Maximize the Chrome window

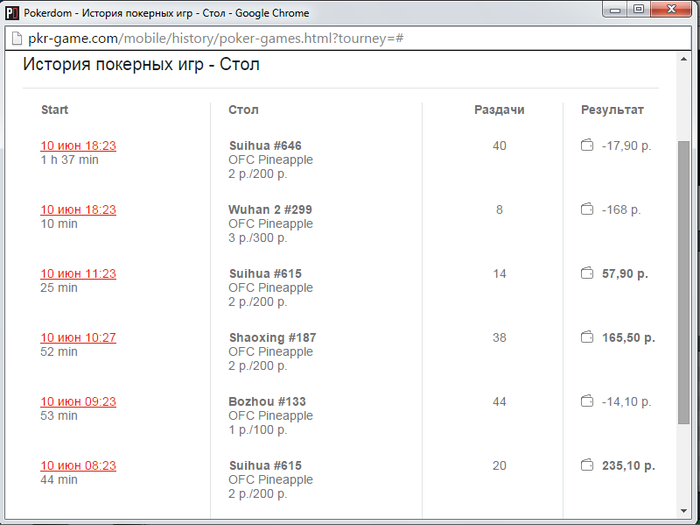tap(639, 9)
